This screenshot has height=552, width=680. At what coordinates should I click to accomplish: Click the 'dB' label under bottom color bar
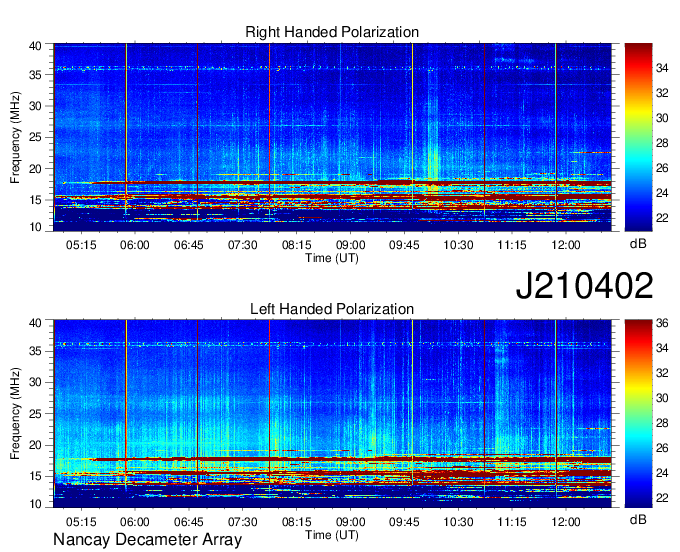[638, 519]
